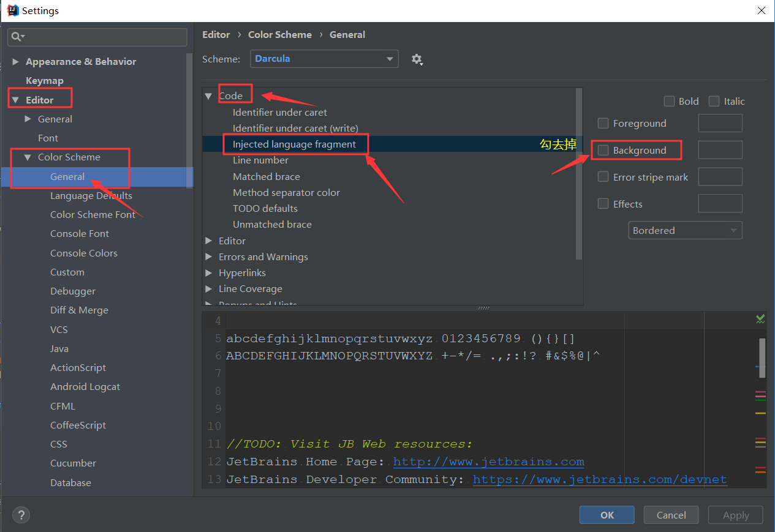The width and height of the screenshot is (775, 532).
Task: Pick the Effects color swatch
Action: [x=720, y=204]
